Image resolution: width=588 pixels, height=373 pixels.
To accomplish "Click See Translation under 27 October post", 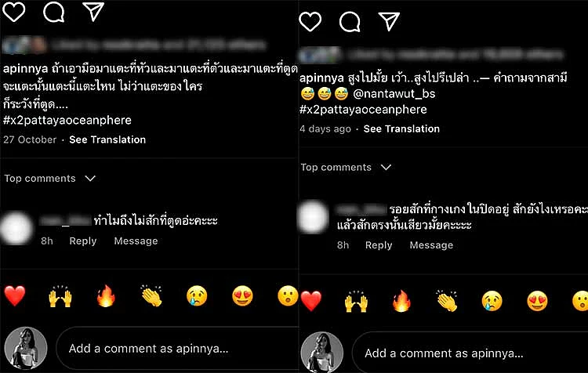I will pos(107,139).
